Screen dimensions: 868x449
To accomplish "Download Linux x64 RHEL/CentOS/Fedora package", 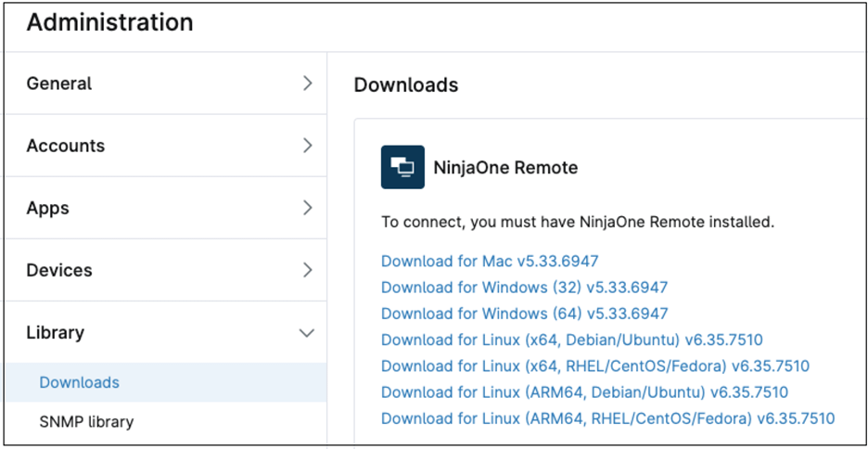I will click(x=595, y=366).
